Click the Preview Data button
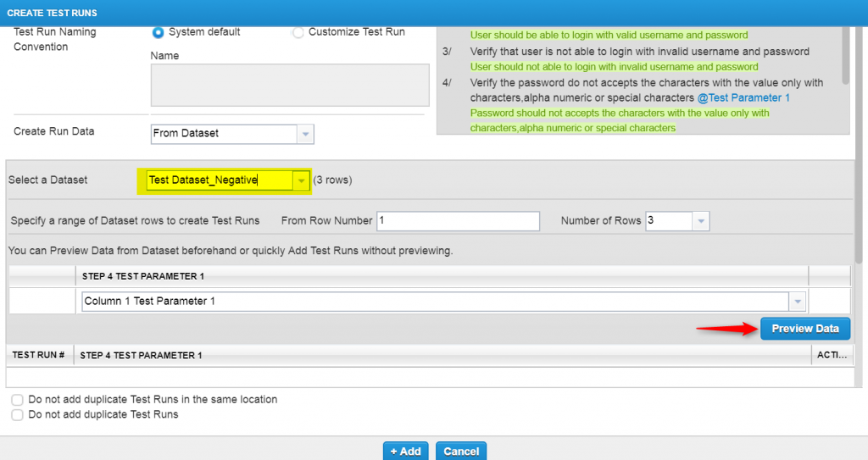 point(804,329)
